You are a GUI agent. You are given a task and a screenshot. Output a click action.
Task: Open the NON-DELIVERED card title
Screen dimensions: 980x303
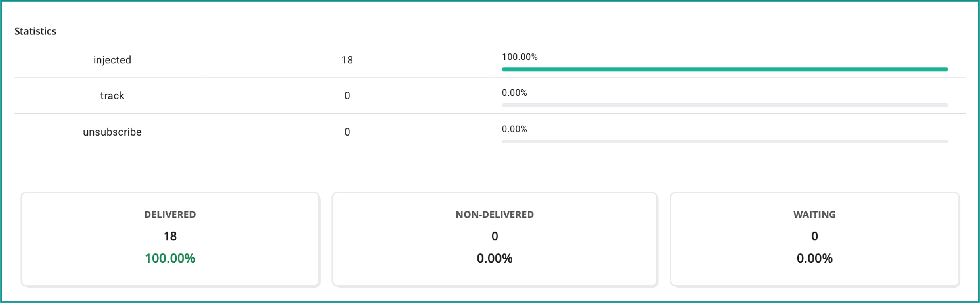495,215
